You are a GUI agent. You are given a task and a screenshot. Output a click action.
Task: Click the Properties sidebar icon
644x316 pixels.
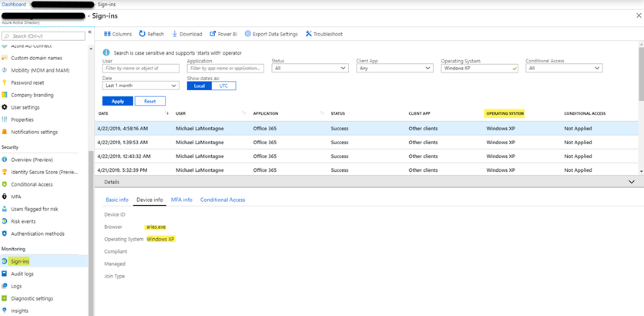pyautogui.click(x=5, y=119)
